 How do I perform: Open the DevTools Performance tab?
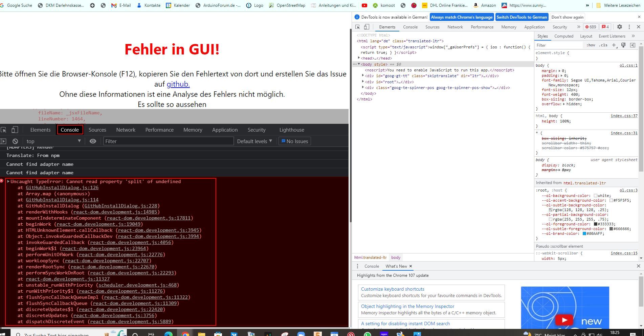(482, 27)
